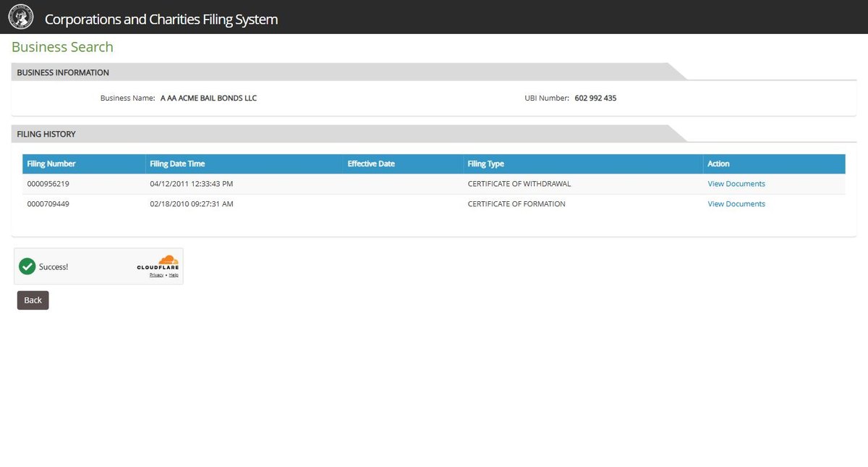This screenshot has height=467, width=868.
Task: Click the Success! verification text
Action: click(x=54, y=266)
